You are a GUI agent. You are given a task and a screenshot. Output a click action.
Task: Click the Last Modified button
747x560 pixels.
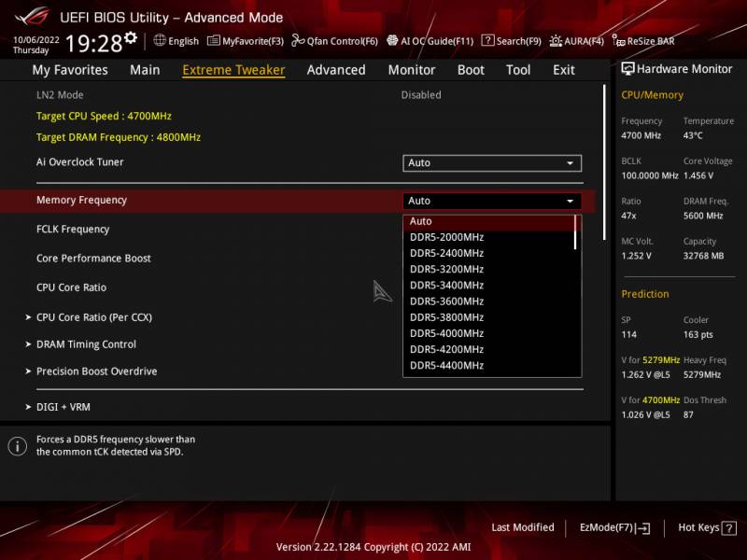click(x=523, y=527)
